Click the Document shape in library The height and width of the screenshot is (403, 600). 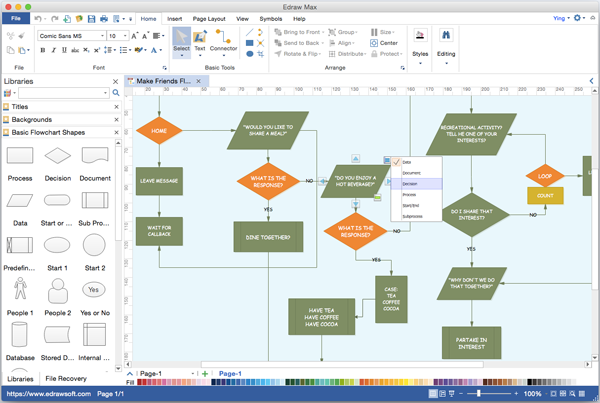point(95,158)
